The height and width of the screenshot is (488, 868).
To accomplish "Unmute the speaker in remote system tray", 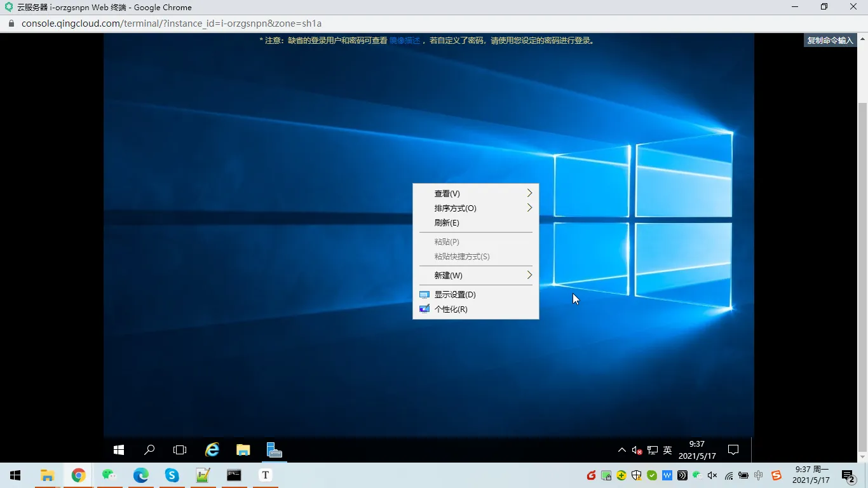I will [x=637, y=449].
